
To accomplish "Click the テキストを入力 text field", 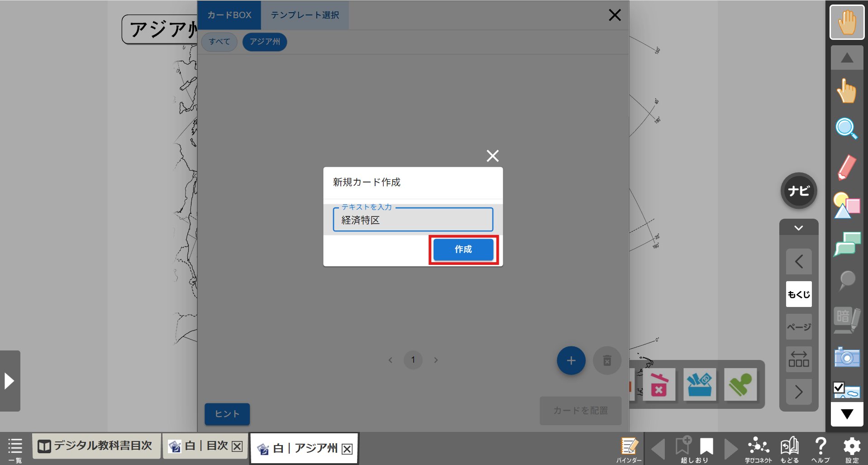I will coord(413,221).
